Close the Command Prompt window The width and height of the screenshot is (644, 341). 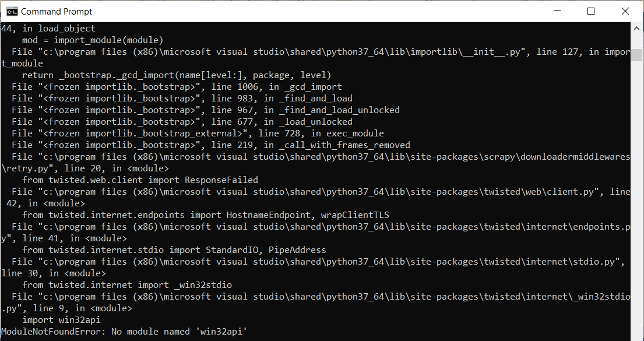[625, 11]
